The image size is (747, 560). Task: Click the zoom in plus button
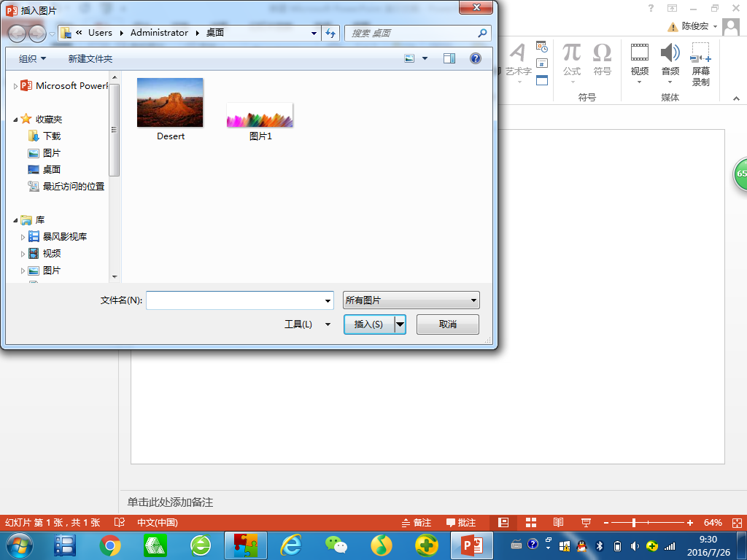tap(690, 522)
